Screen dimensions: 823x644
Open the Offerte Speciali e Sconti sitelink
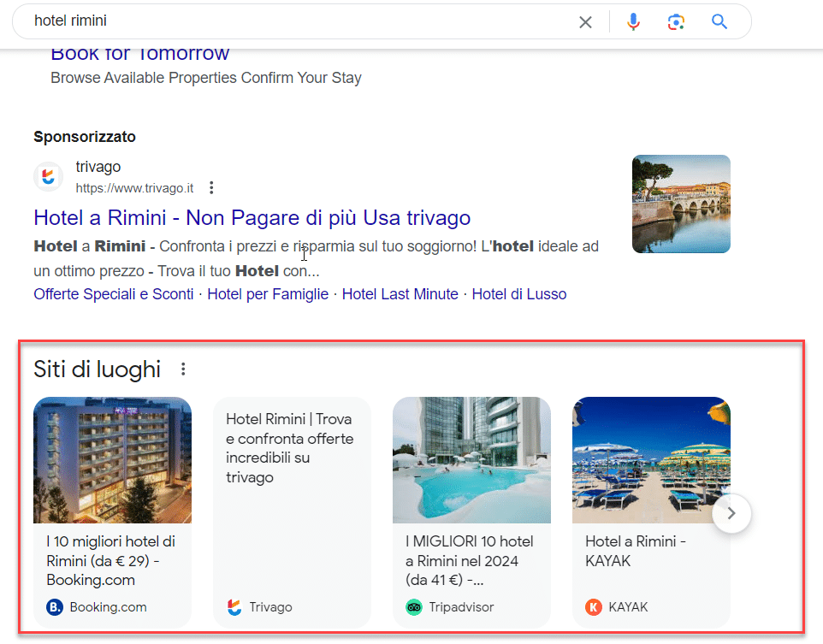click(x=114, y=294)
